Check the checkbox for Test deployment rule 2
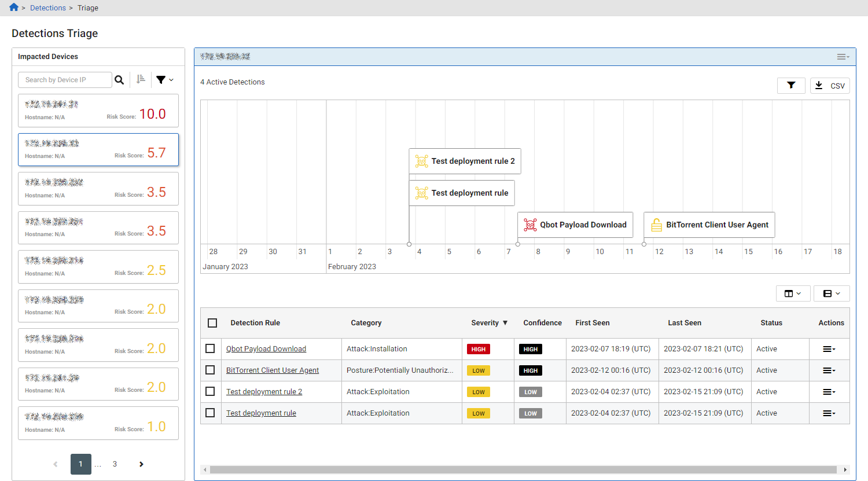Viewport: 868px width, 481px height. point(211,391)
